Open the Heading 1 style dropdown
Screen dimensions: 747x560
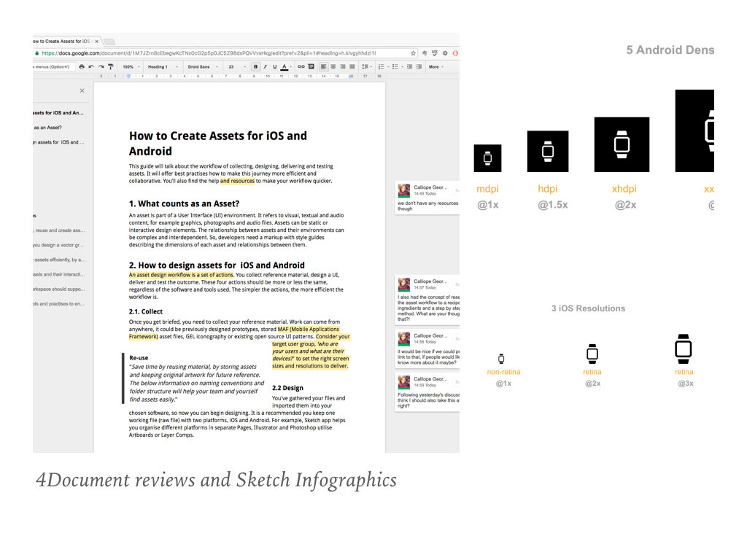163,66
